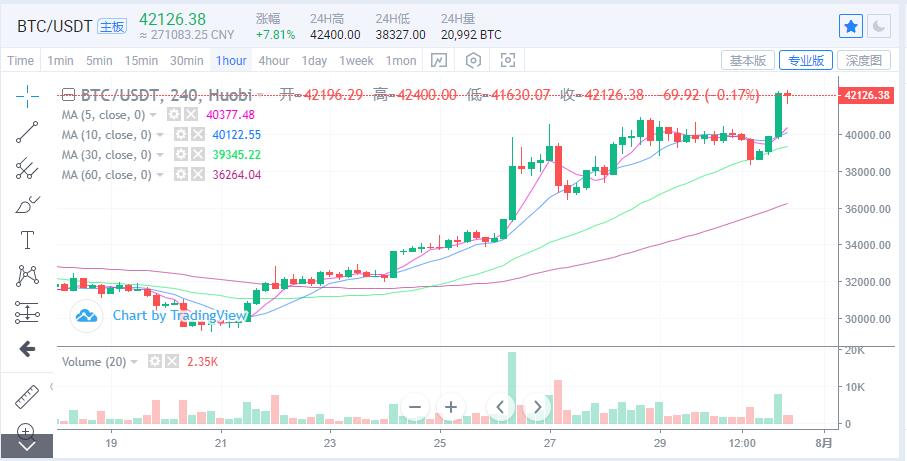Click the 深度图 depth chart button
This screenshot has width=907, height=461.
pyautogui.click(x=863, y=61)
